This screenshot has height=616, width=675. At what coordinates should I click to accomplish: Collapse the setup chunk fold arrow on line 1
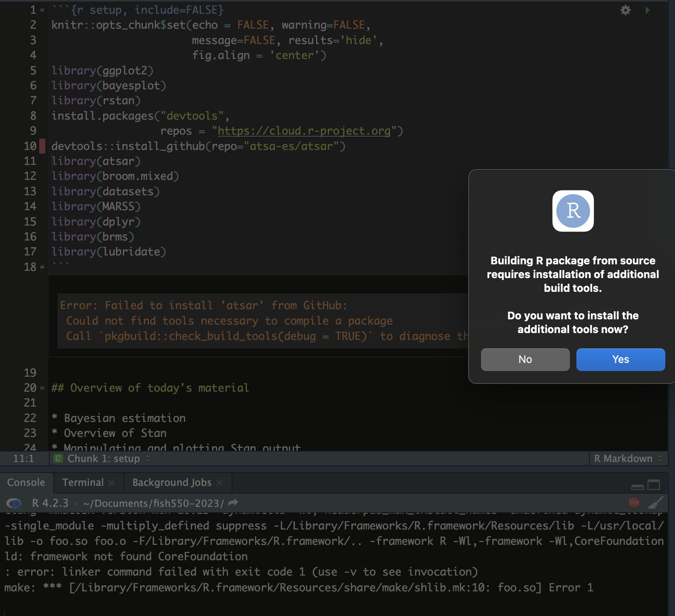click(x=42, y=10)
